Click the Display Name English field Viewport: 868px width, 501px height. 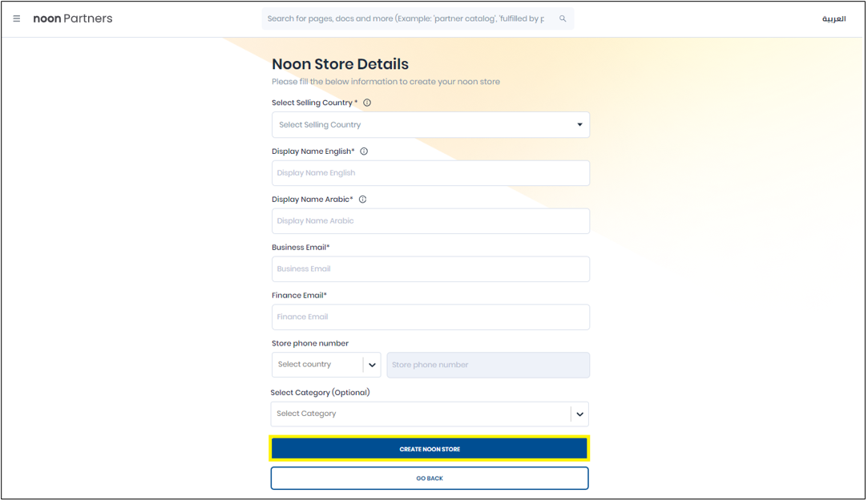[x=430, y=173]
